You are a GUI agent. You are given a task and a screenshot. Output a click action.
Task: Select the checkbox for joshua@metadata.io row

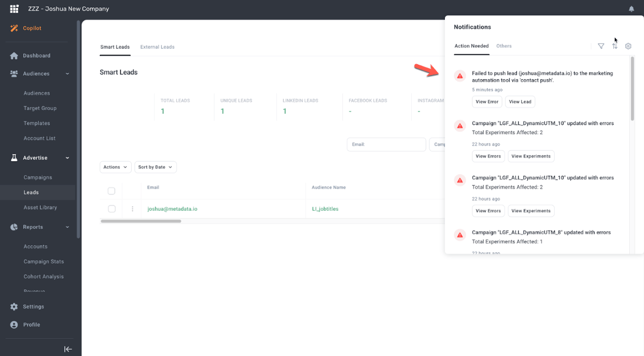click(x=111, y=208)
